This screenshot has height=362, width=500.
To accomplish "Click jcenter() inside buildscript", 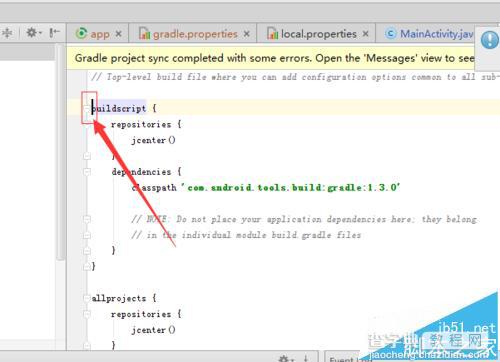I will pos(153,140).
